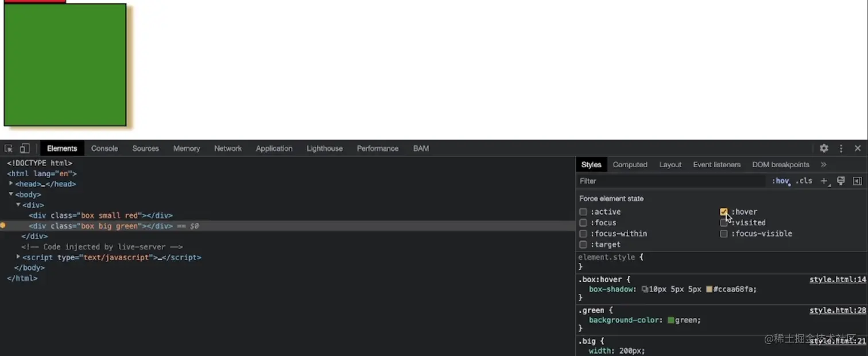868x356 pixels.
Task: Click the background-color property name
Action: tap(624, 320)
